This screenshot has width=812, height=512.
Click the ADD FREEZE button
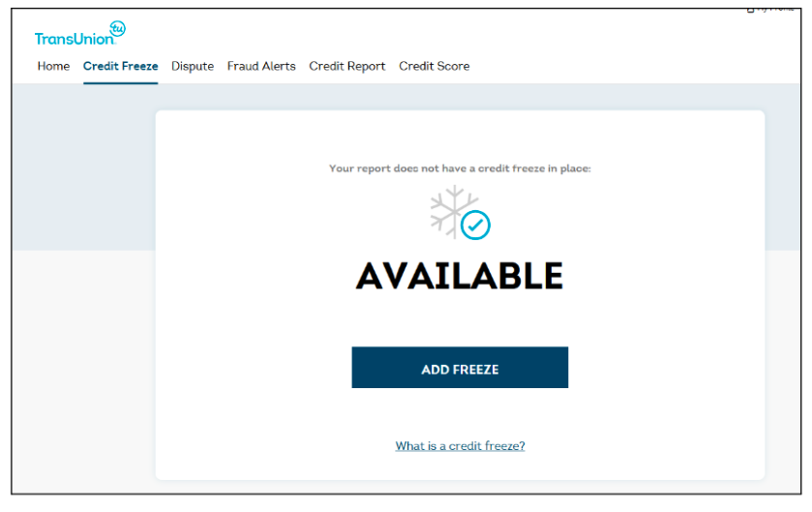460,368
